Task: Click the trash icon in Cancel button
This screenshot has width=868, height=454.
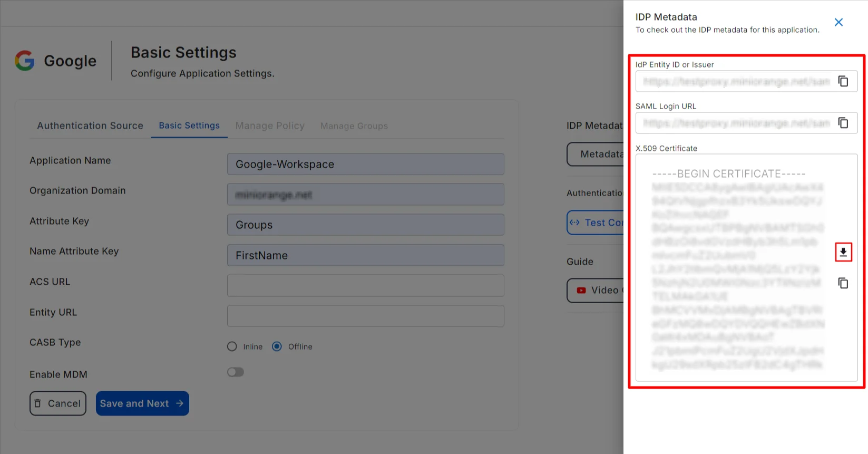Action: tap(37, 403)
